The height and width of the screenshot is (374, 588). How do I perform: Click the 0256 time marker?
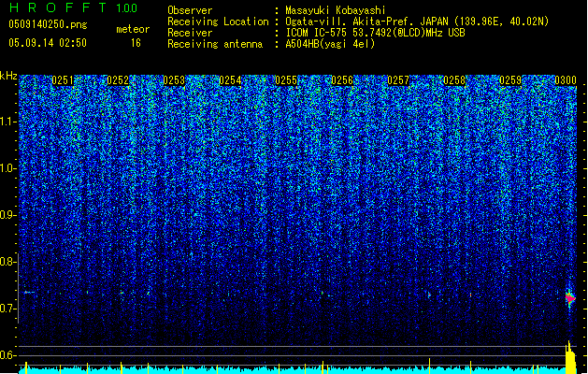(342, 80)
